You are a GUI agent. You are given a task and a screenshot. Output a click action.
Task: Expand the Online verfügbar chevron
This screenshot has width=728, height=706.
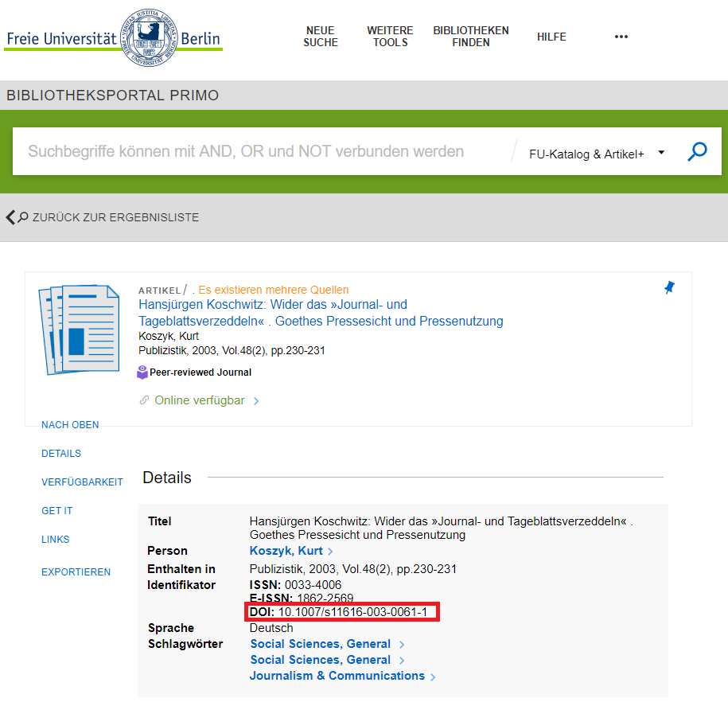point(256,401)
